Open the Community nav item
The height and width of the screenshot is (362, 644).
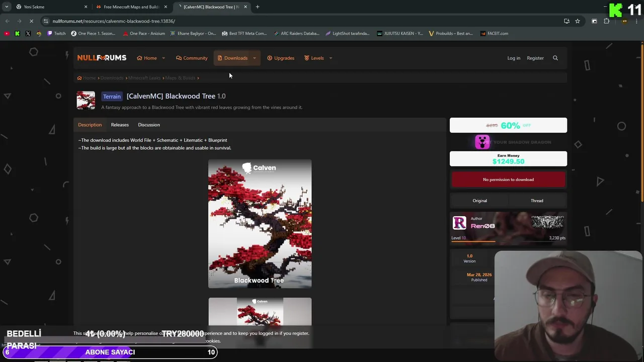tap(192, 58)
